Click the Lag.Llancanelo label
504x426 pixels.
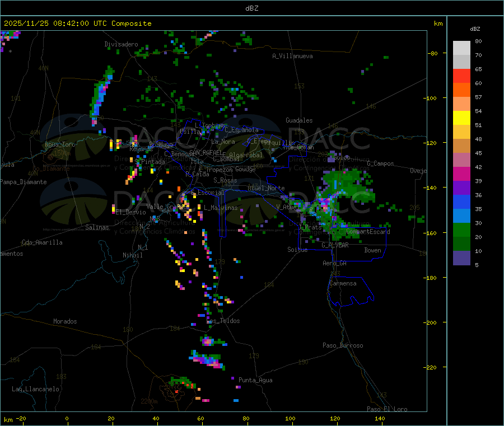tap(35, 389)
